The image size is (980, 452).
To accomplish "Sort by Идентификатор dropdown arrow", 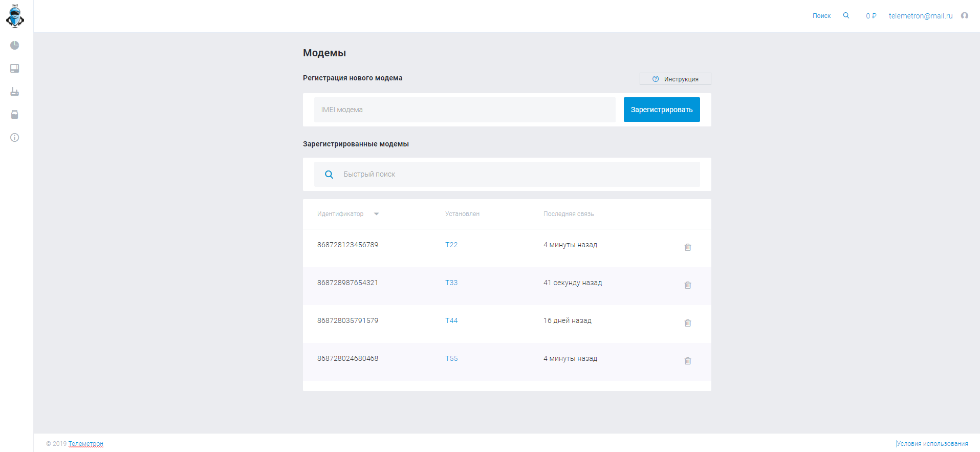I will pyautogui.click(x=377, y=214).
